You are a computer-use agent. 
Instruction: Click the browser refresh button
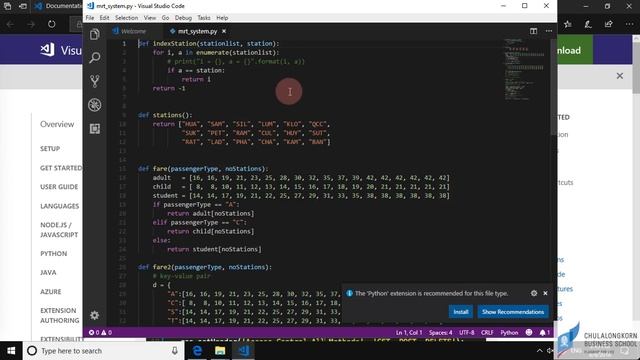tap(51, 24)
